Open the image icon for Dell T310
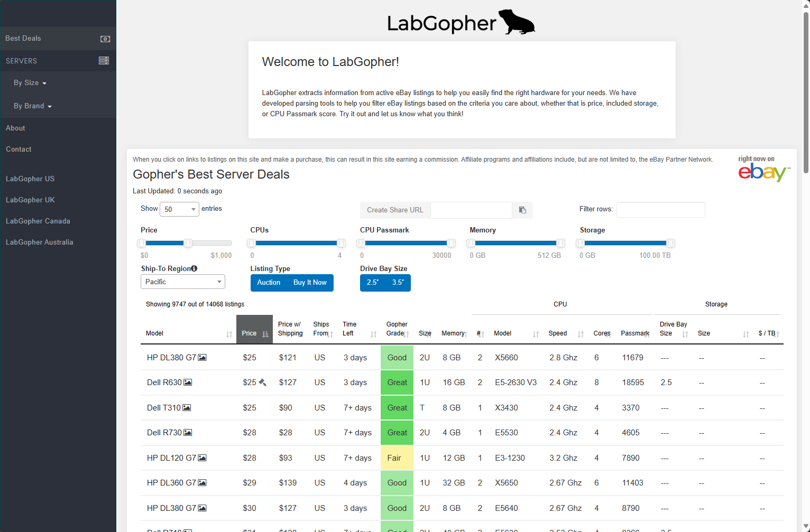 pyautogui.click(x=187, y=408)
